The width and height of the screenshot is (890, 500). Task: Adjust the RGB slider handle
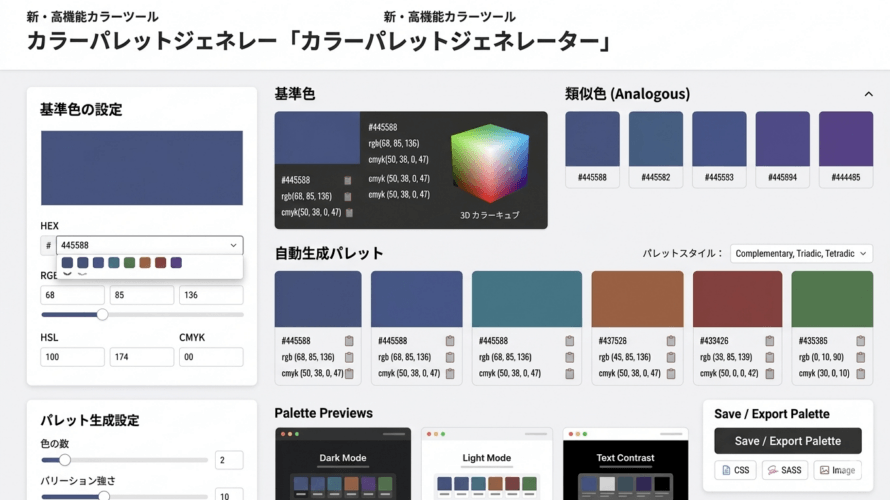point(102,314)
